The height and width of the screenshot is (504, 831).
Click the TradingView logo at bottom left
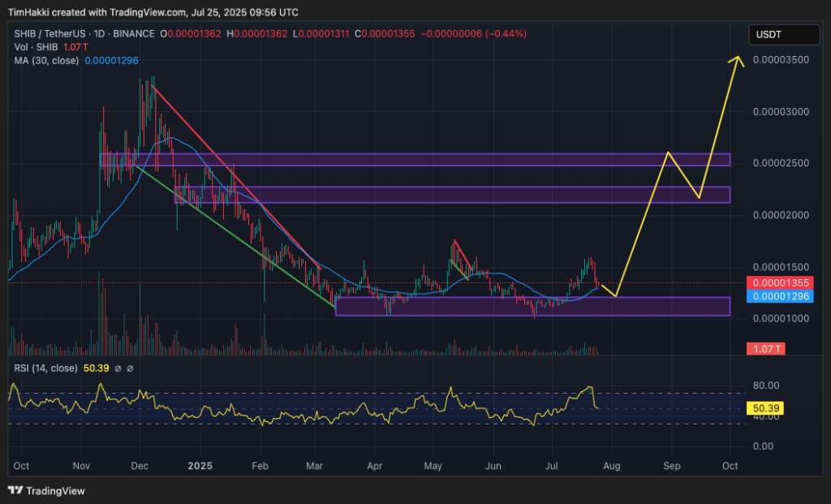tap(46, 490)
